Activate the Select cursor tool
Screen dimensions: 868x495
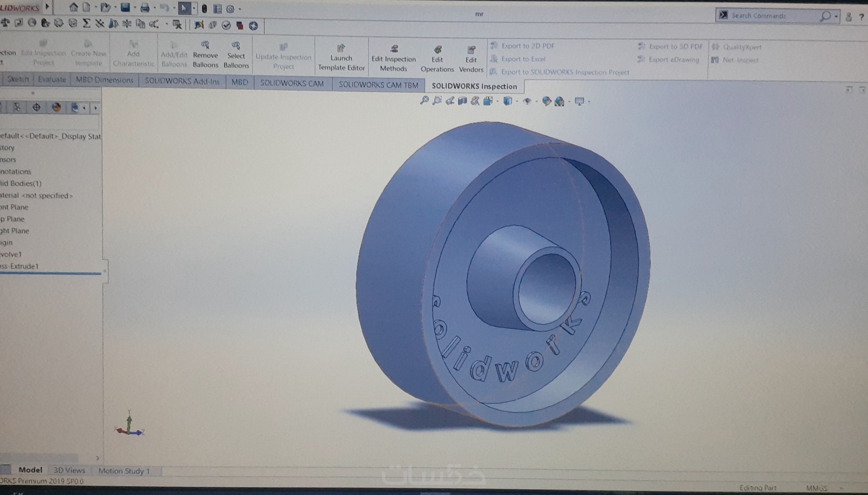[x=184, y=8]
